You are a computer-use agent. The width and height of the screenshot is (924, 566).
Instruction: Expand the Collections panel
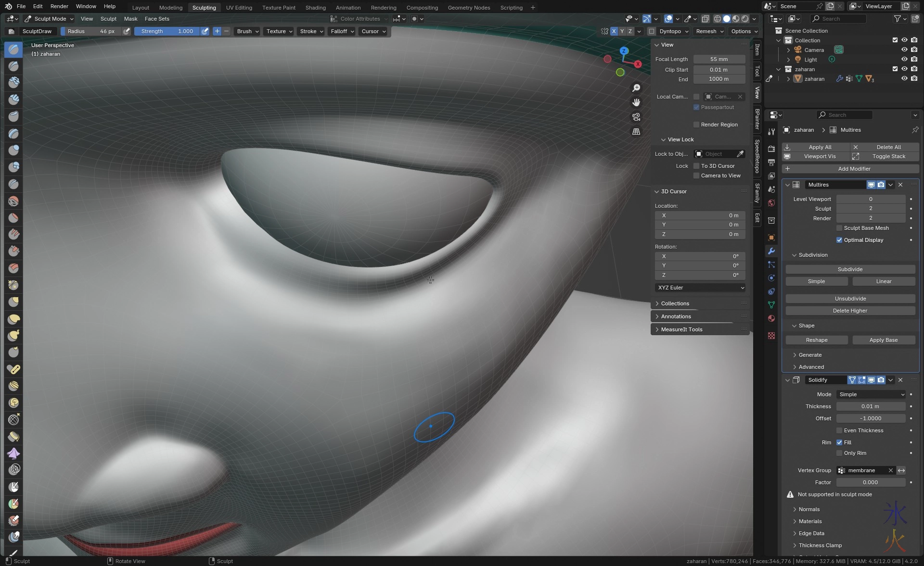pyautogui.click(x=675, y=303)
